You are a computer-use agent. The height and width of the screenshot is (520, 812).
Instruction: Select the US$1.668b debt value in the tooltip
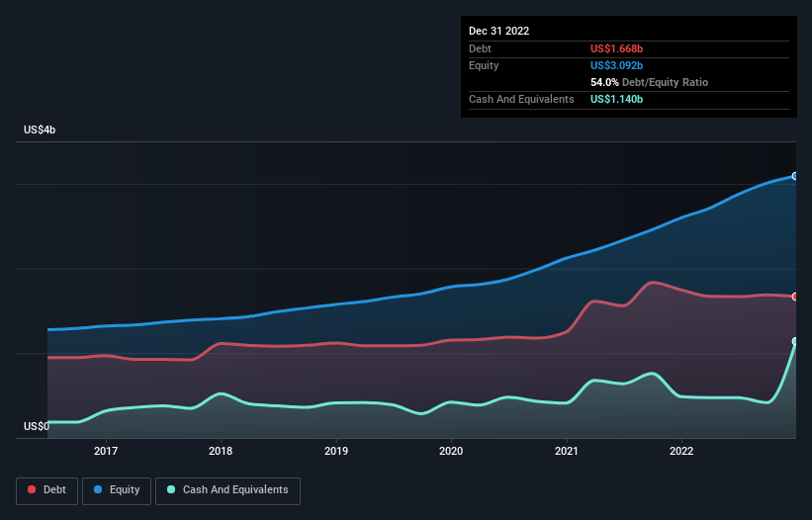coord(616,48)
